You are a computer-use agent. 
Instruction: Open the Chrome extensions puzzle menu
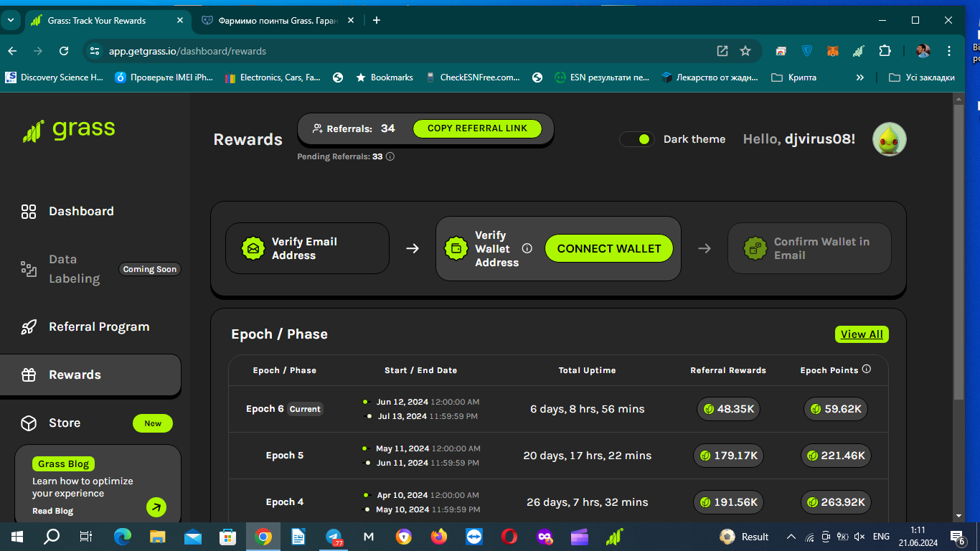point(885,51)
